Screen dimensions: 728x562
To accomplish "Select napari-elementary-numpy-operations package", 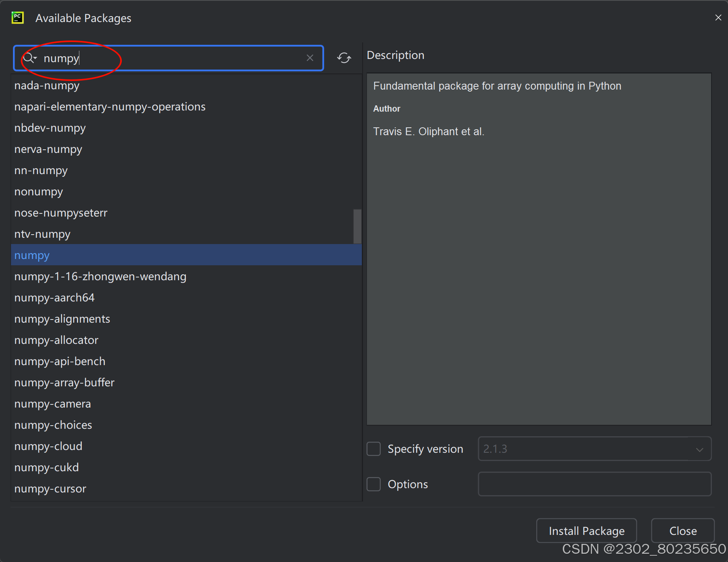I will point(186,107).
